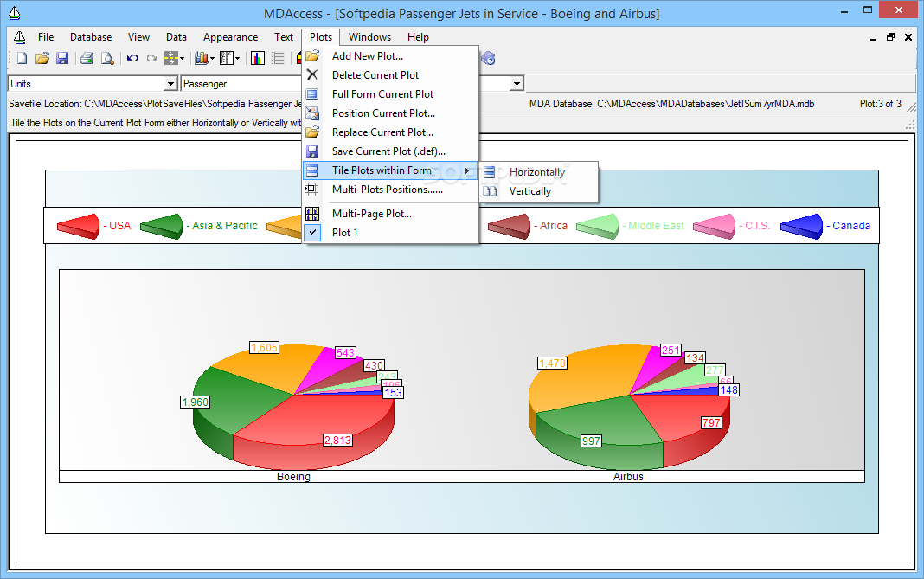Screen dimensions: 924x579
Task: Open the Windows menu
Action: pos(369,37)
